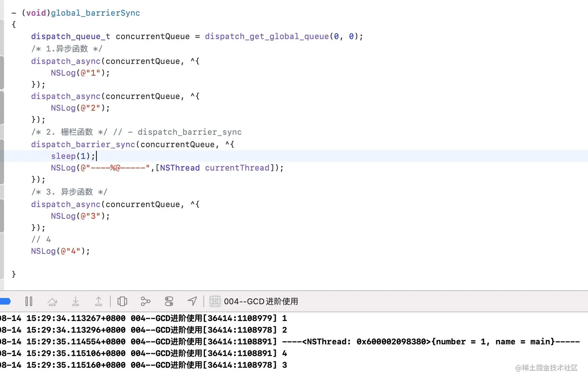The image size is (588, 382).
Task: Step out of the current function
Action: tap(99, 301)
